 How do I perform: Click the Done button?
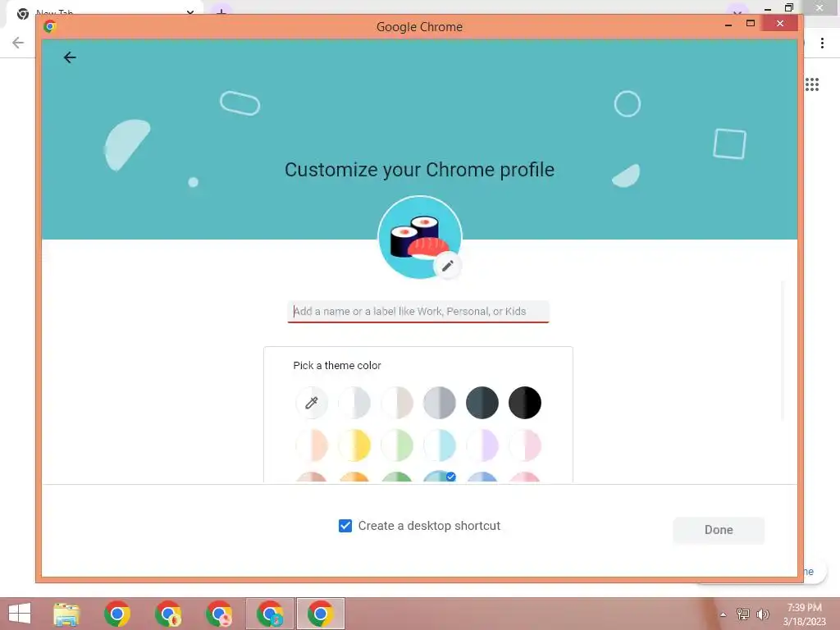[719, 530]
